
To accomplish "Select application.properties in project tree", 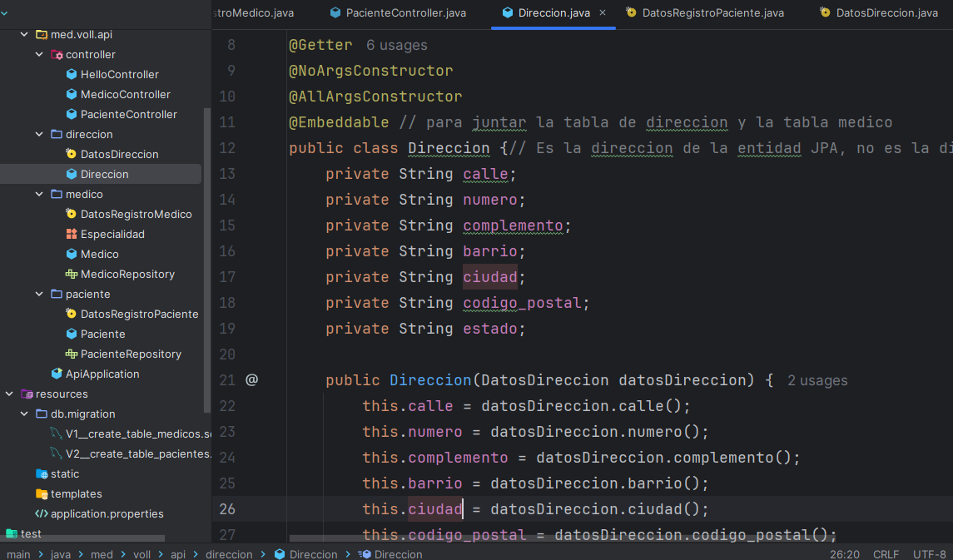I will coord(107,514).
